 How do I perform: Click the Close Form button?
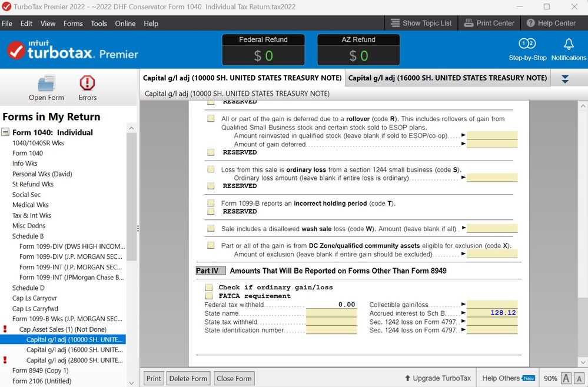click(234, 378)
